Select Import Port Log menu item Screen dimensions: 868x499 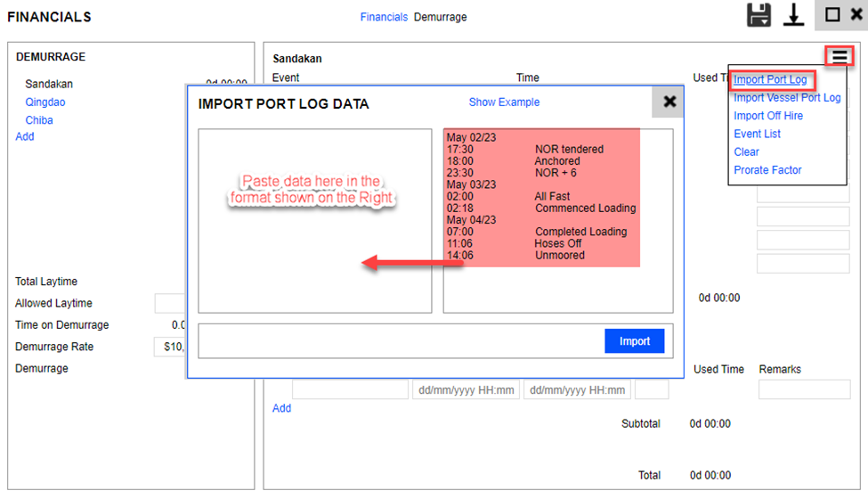click(770, 80)
